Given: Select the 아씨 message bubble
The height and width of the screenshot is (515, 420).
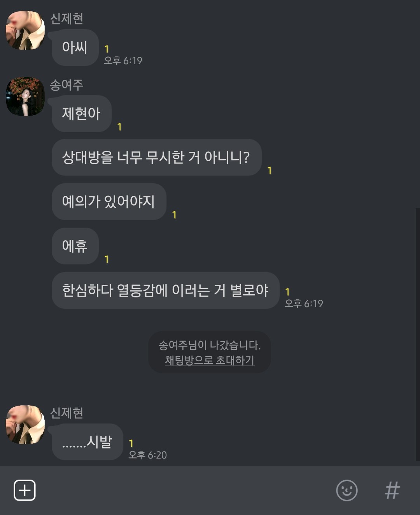Looking at the screenshot, I should [x=75, y=47].
